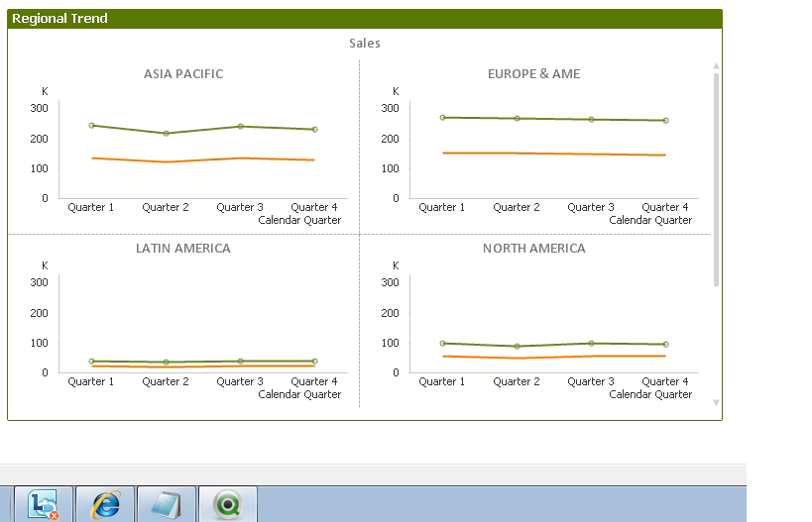812x522 pixels.
Task: Click the 200 y-axis value in Europe & AME chart
Action: (x=390, y=139)
